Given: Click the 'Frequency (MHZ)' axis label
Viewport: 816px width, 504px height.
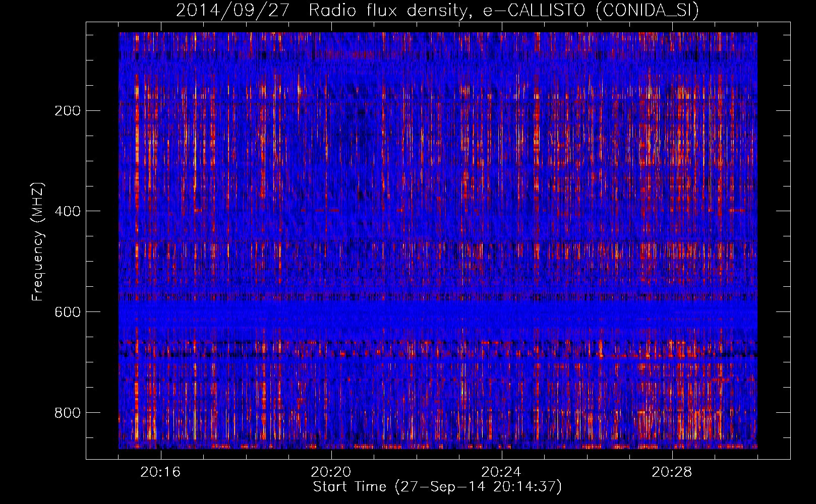Looking at the screenshot, I should coord(38,241).
